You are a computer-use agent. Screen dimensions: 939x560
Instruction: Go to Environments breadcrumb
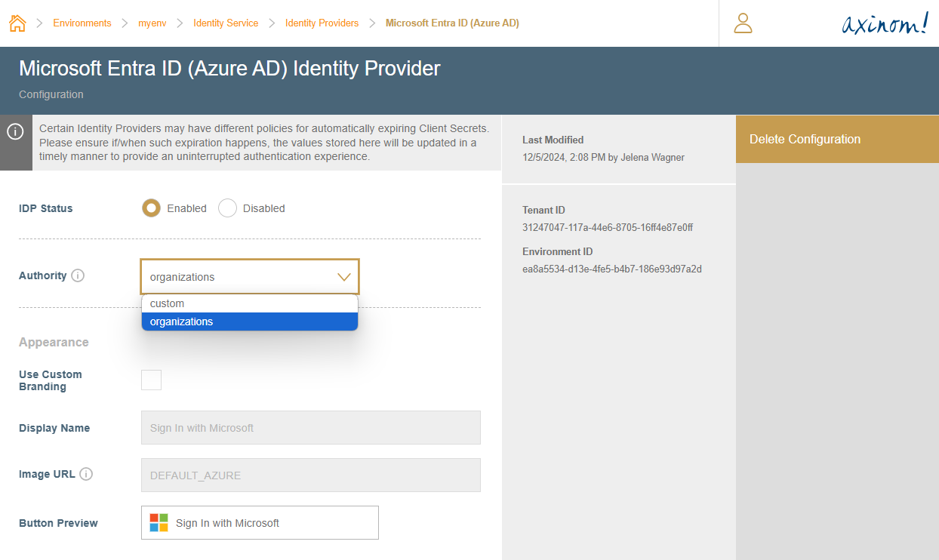(x=82, y=23)
